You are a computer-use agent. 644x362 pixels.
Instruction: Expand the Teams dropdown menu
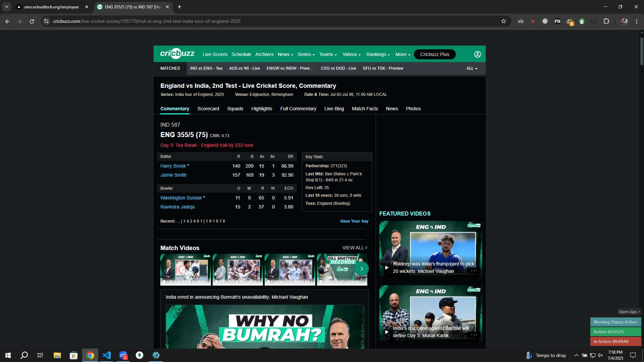pyautogui.click(x=328, y=54)
